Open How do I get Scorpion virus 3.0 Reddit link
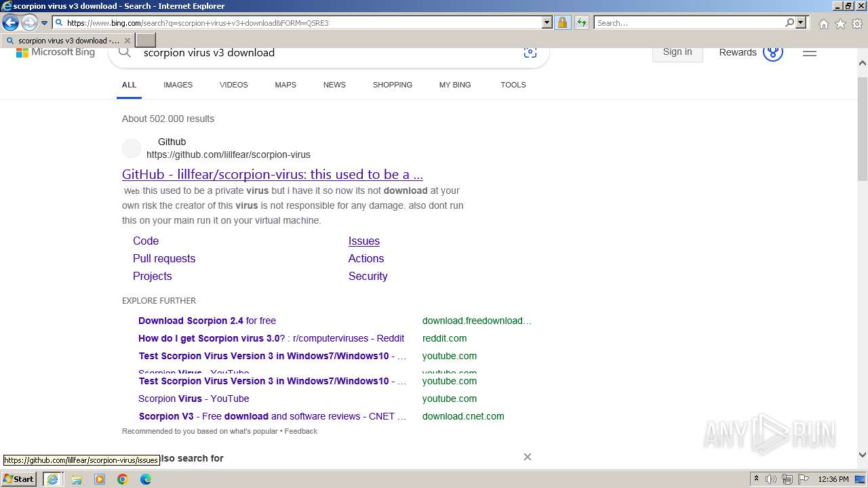Viewport: 868px width, 488px height. coord(271,338)
